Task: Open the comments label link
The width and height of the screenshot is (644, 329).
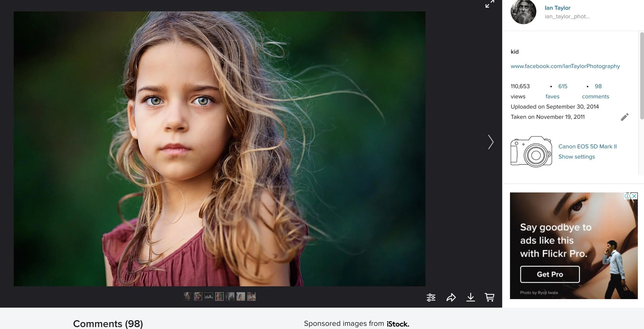Action: (x=596, y=97)
